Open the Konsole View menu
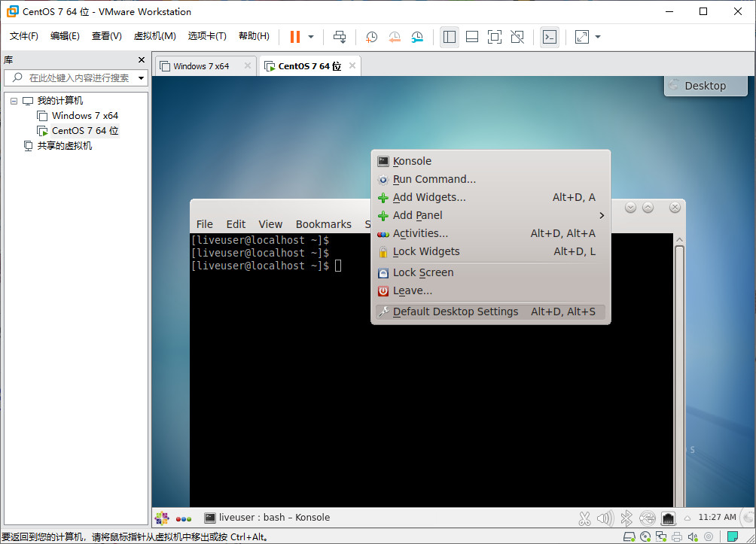756x544 pixels. [270, 224]
